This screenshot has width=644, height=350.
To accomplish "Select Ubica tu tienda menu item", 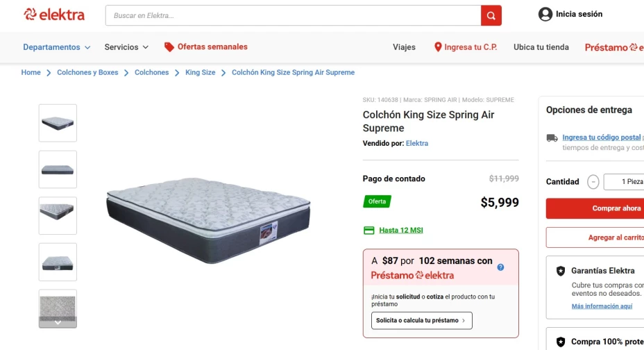I will [541, 47].
